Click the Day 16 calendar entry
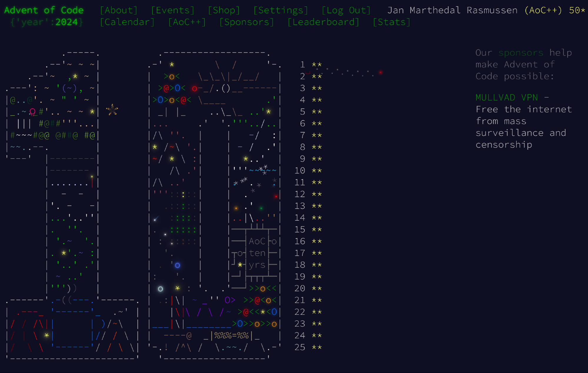Screen dimensions: 588x373 pos(308,241)
